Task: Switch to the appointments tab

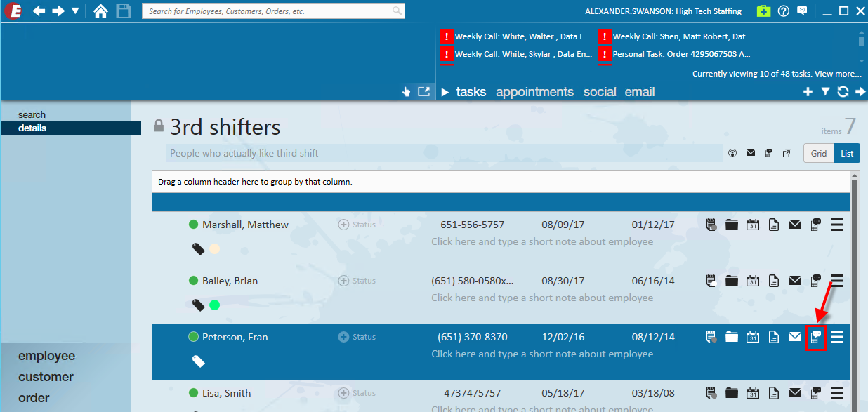Action: (535, 92)
